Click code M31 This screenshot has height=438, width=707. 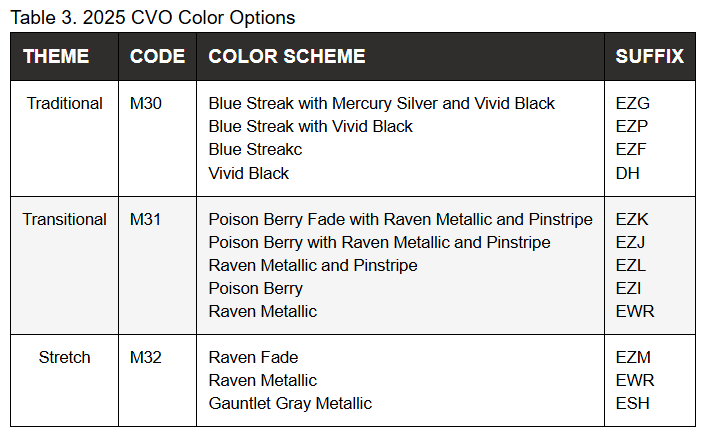point(146,219)
